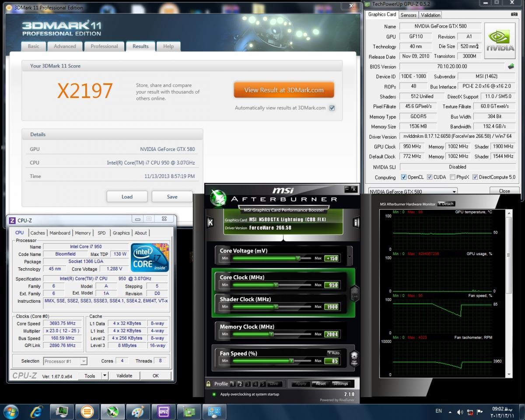Select Afterburner profile slot 5

pos(263,384)
